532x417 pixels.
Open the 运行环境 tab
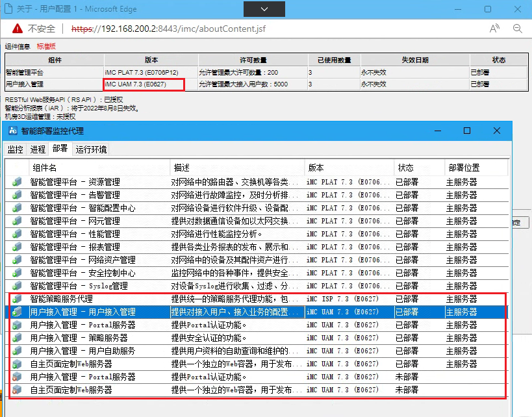(x=91, y=149)
